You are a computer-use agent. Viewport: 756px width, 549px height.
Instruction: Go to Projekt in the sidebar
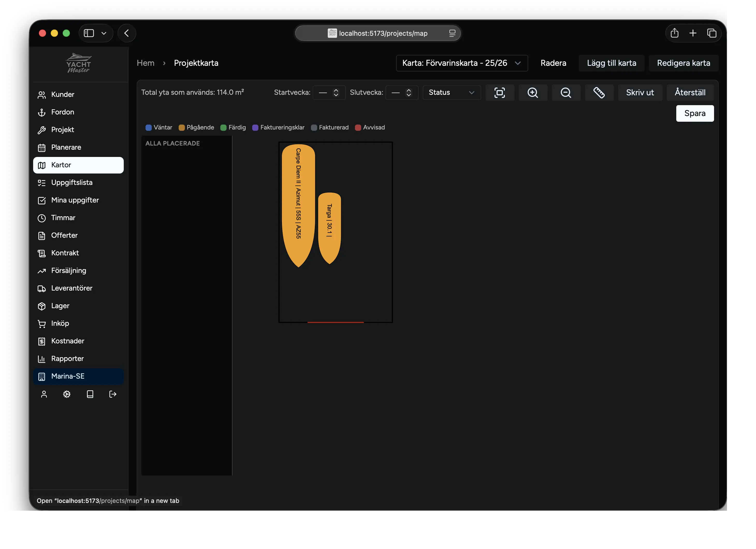[78, 130]
